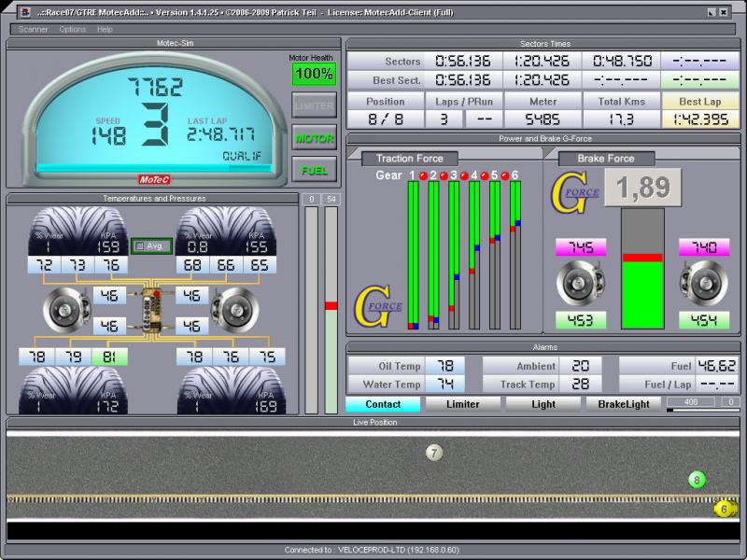Click the yellow car marker number 6
Image resolution: width=747 pixels, height=560 pixels.
(x=724, y=509)
